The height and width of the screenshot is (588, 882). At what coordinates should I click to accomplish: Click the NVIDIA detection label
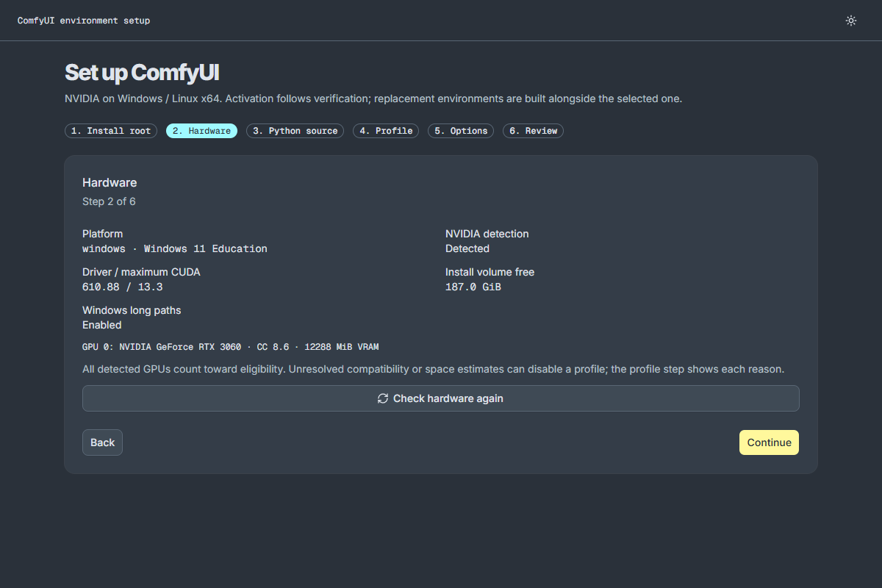[487, 234]
